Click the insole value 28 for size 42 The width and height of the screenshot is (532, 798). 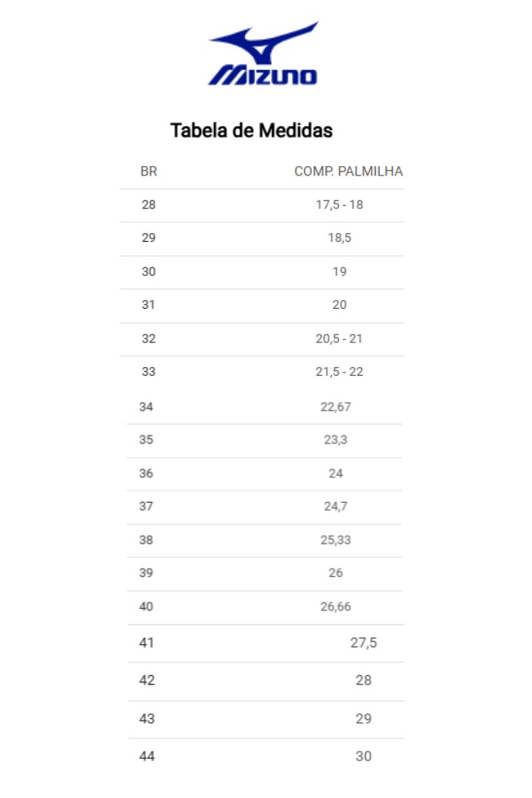[x=364, y=681]
